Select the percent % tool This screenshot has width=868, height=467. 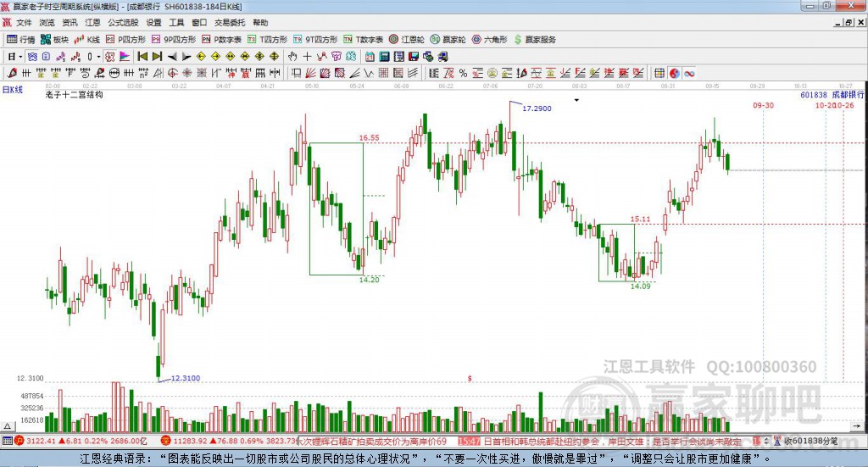click(x=463, y=73)
